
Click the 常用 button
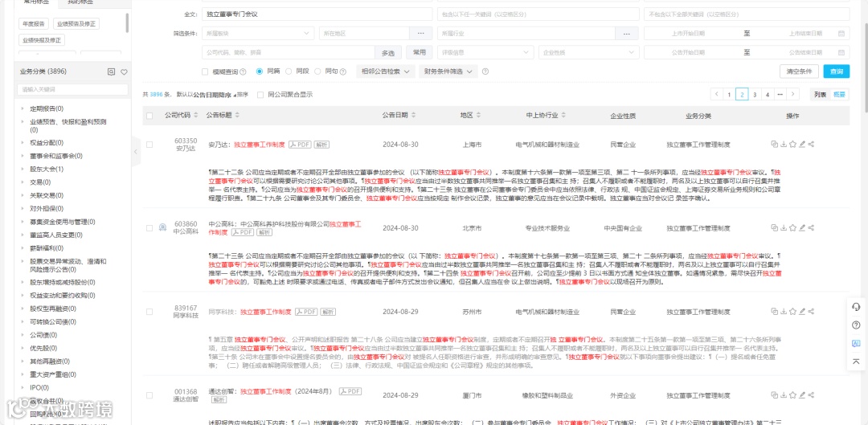[419, 52]
